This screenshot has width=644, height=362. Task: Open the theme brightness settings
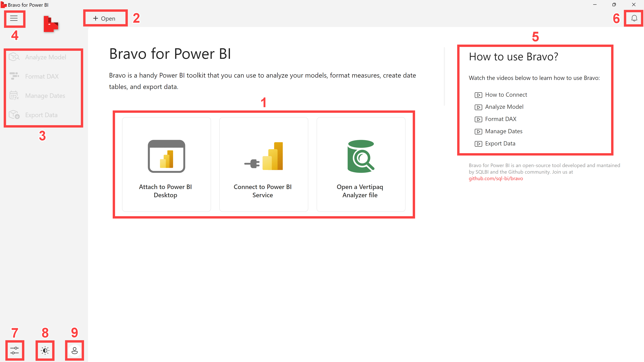tap(45, 351)
